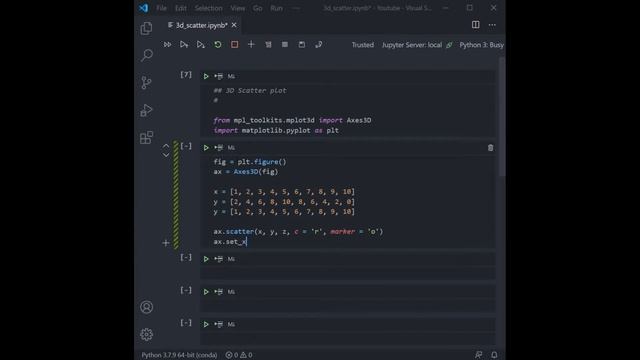The width and height of the screenshot is (640, 360).
Task: Insert a new cell using toolbar plus icon
Action: pyautogui.click(x=251, y=44)
